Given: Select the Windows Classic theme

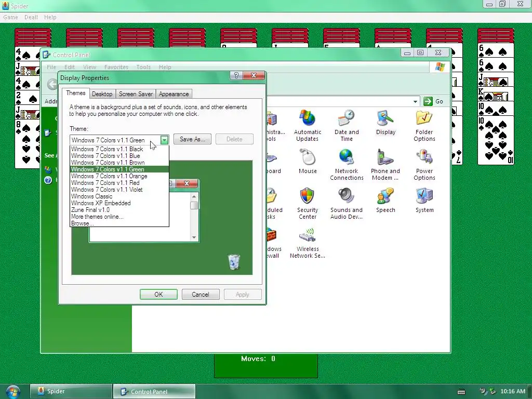Looking at the screenshot, I should [119, 196].
